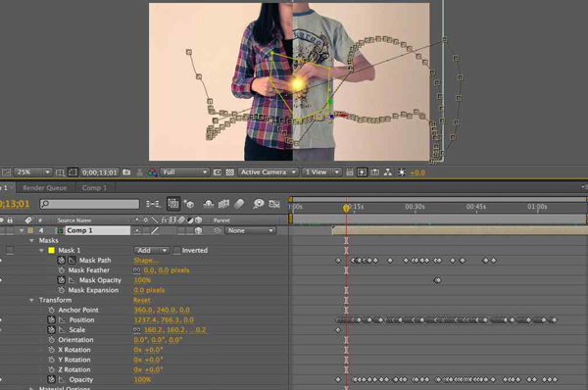This screenshot has width=588, height=390.
Task: Switch to the Comp 1 timeline tab
Action: pos(94,187)
